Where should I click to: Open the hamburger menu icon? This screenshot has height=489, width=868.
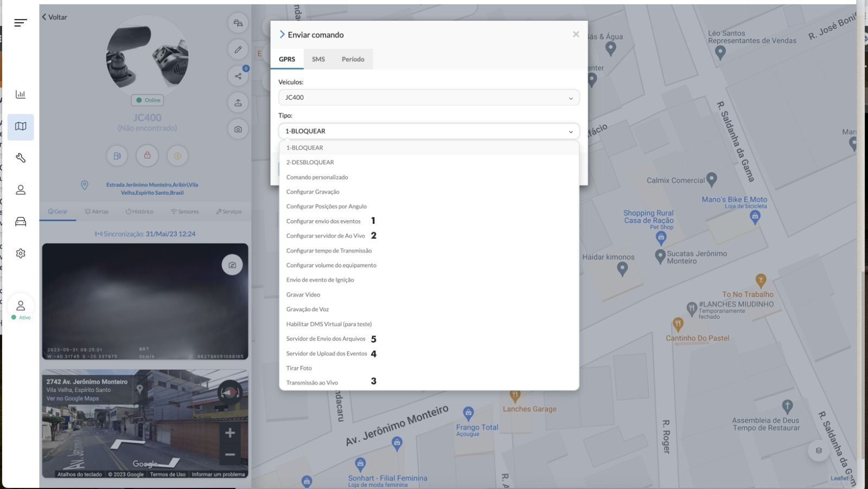21,22
